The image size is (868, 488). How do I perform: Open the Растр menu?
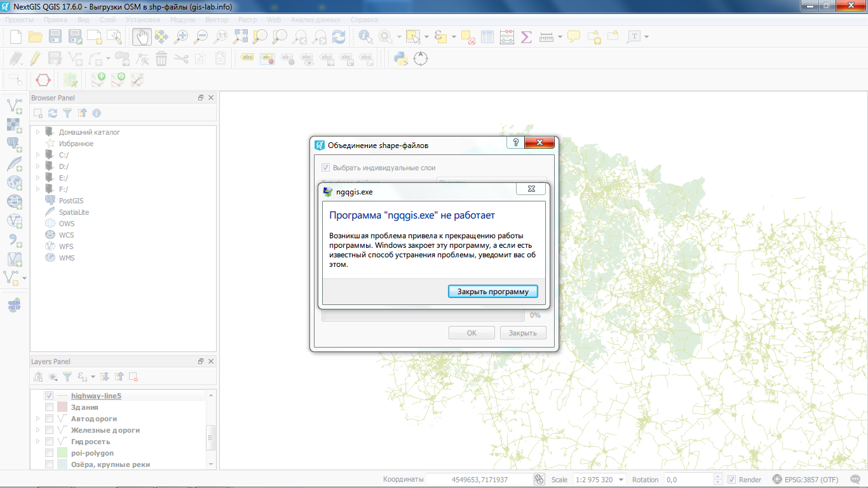pos(247,20)
